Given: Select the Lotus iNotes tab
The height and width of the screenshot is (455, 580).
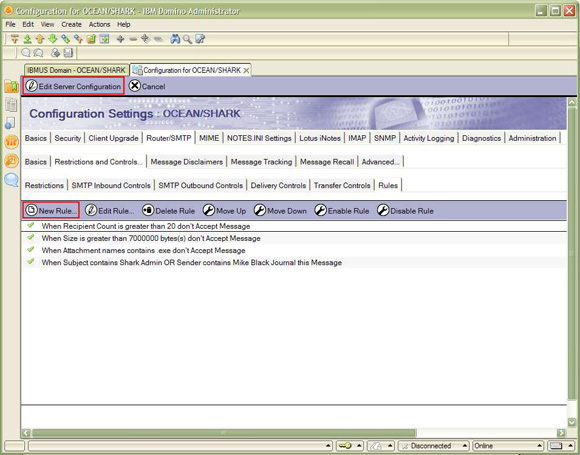Looking at the screenshot, I should tap(320, 138).
